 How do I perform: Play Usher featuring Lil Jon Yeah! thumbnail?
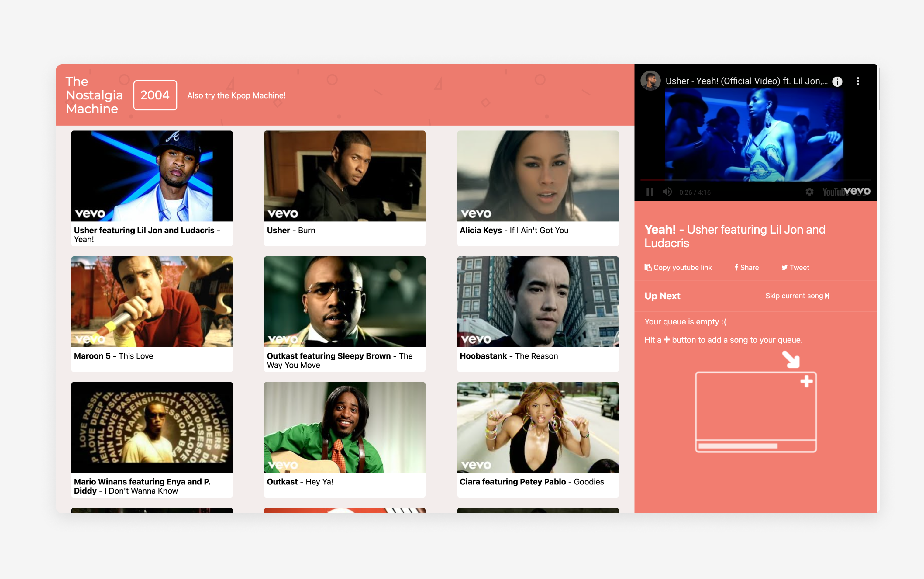[152, 176]
